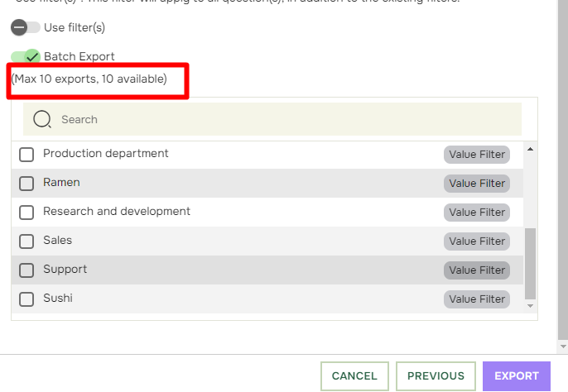Image resolution: width=568 pixels, height=392 pixels.
Task: Click the Use filter(s) label text
Action: 75,27
